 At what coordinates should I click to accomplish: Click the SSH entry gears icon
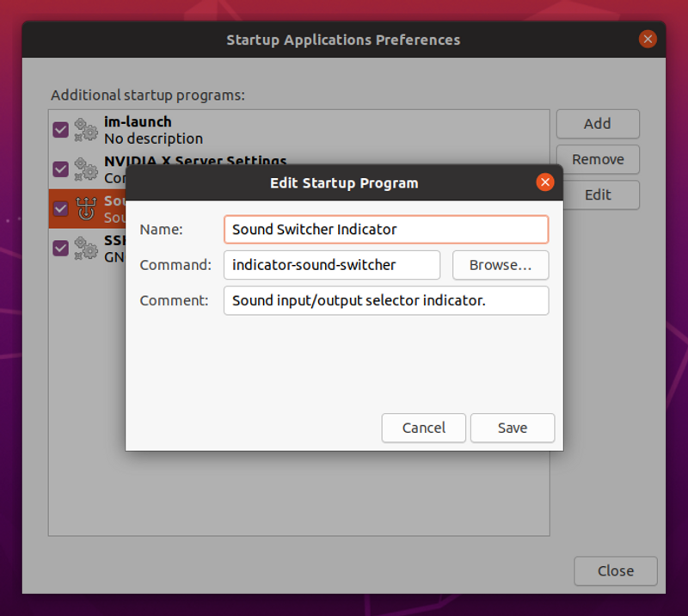(86, 248)
